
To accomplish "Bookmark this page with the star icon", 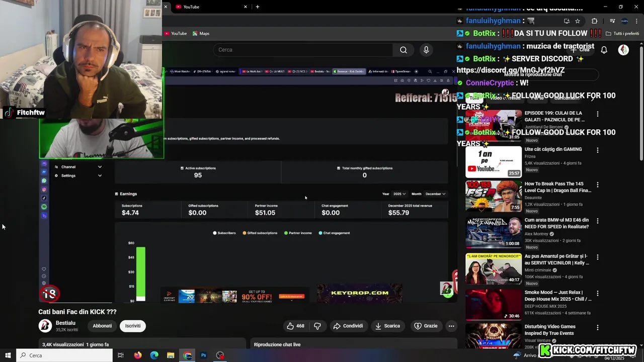I will click(578, 21).
